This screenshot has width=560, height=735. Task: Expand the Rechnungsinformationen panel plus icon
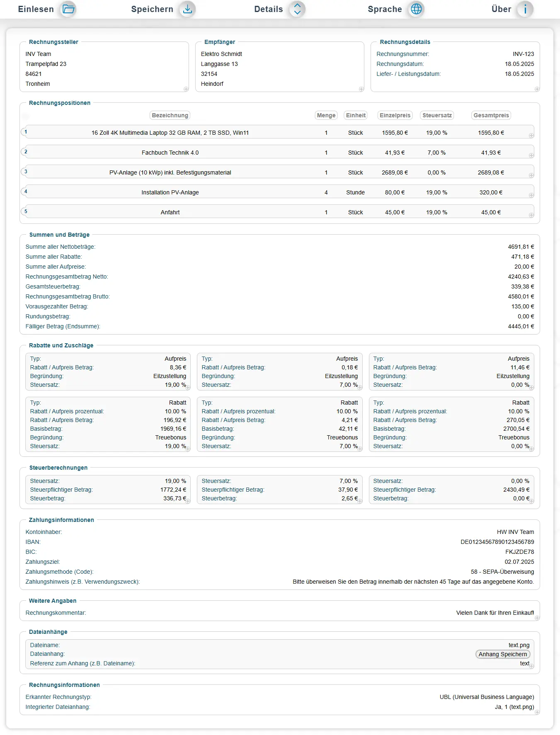(x=537, y=712)
